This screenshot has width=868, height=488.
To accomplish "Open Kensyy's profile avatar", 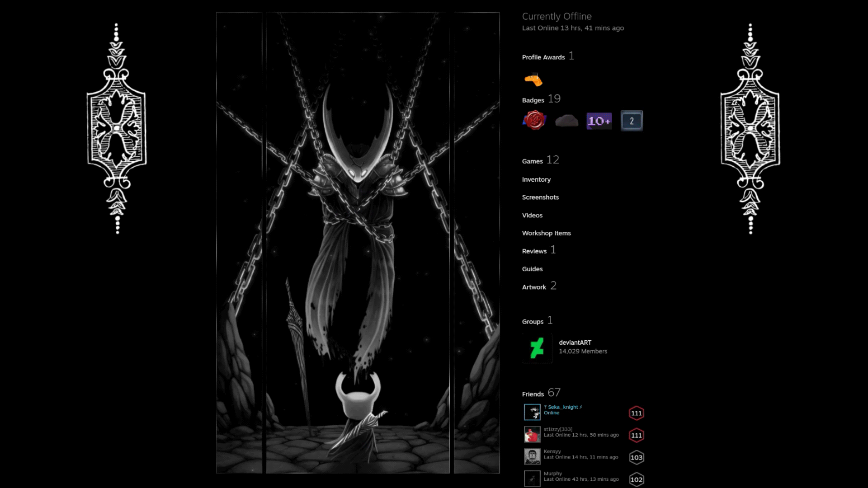I will pyautogui.click(x=532, y=456).
